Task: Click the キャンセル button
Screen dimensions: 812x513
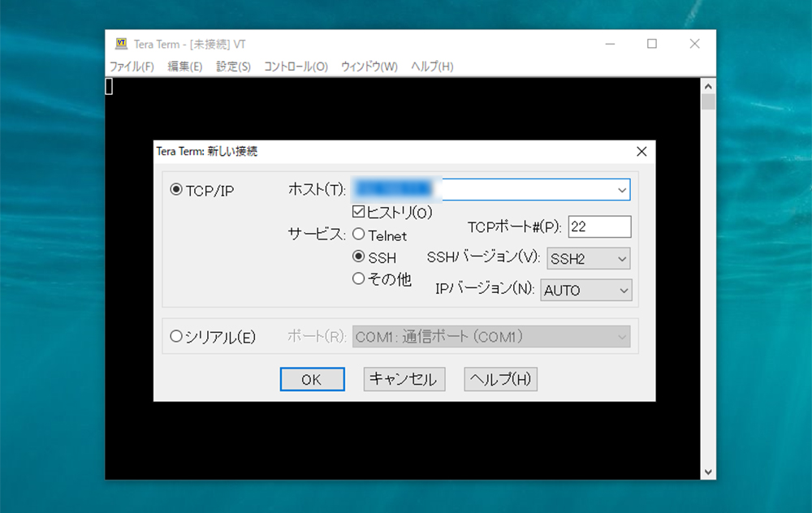Action: [x=404, y=379]
